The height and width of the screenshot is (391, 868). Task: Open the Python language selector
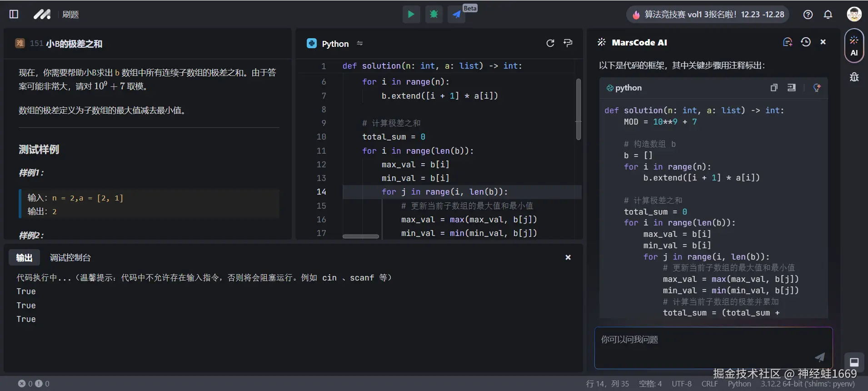(x=328, y=44)
